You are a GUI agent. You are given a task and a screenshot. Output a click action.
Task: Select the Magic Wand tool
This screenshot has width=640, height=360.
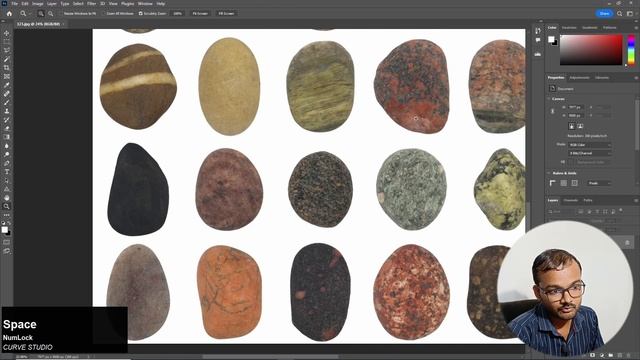(x=7, y=59)
